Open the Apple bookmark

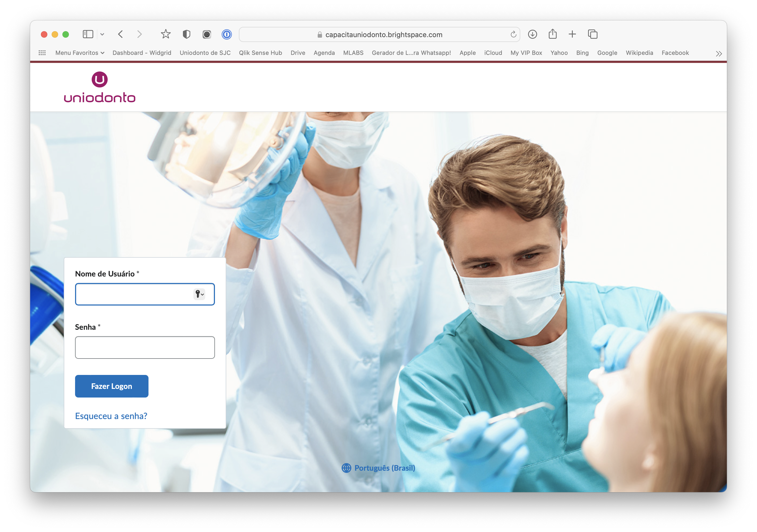(468, 53)
